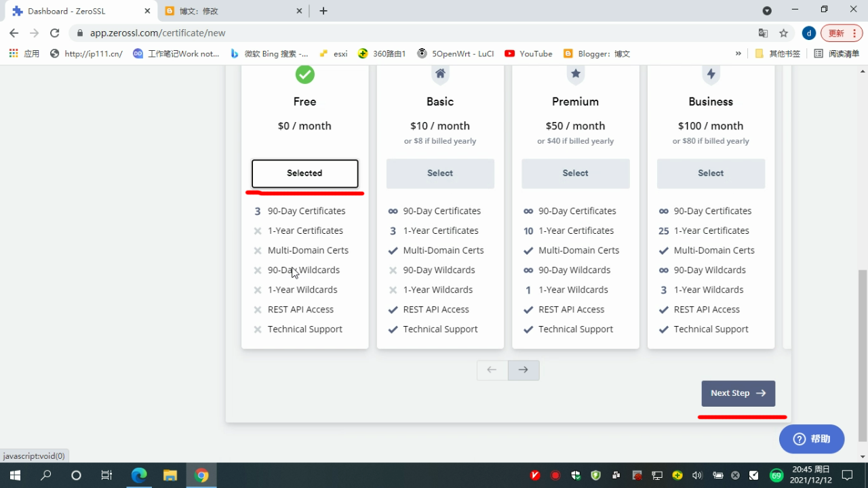Open taskbar search magnifier

45,475
